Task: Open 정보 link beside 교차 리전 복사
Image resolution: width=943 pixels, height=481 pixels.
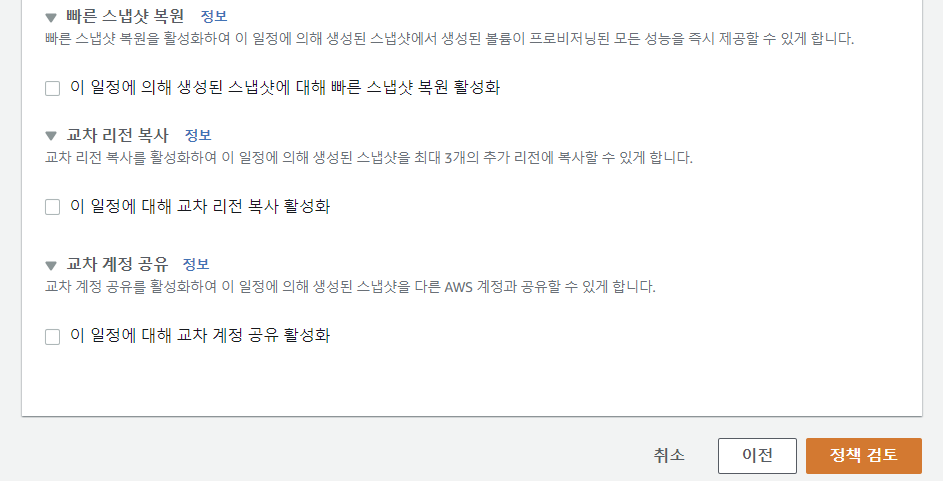Action: [x=198, y=135]
